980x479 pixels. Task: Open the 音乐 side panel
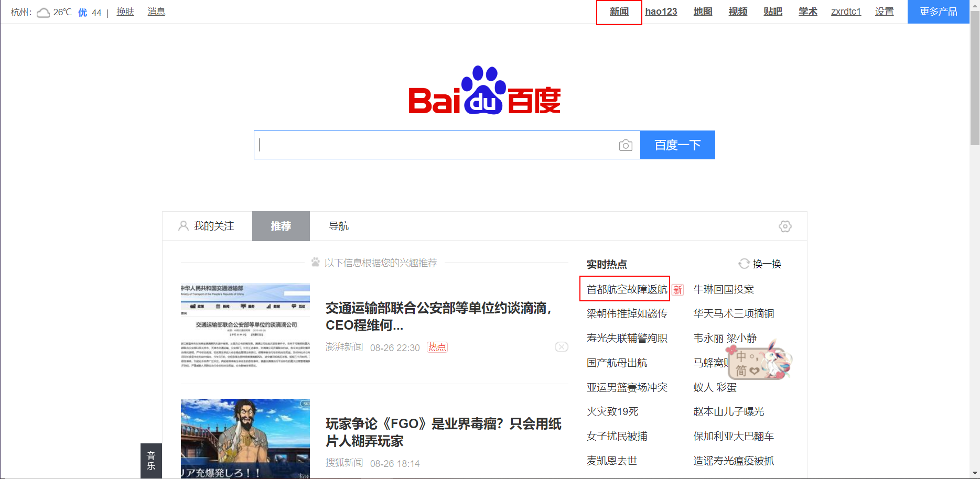pyautogui.click(x=151, y=461)
